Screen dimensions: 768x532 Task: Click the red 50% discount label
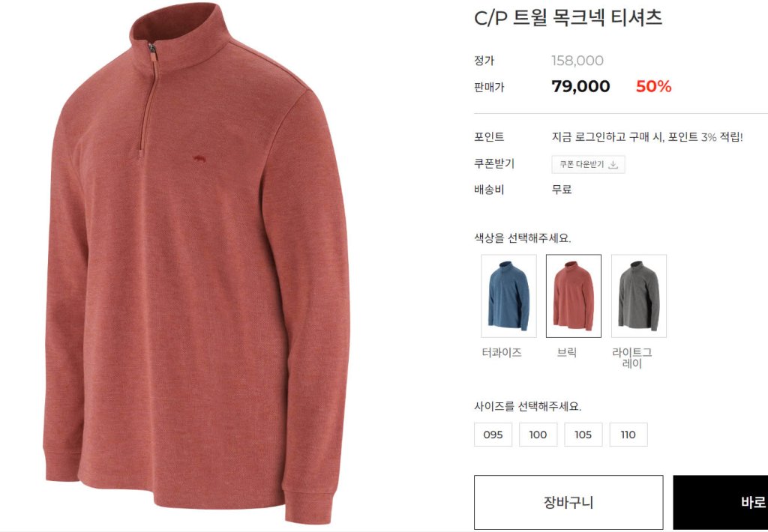653,87
